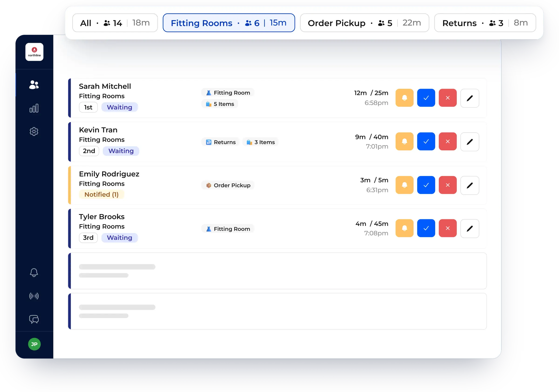Switch to the All queue tab

(115, 23)
